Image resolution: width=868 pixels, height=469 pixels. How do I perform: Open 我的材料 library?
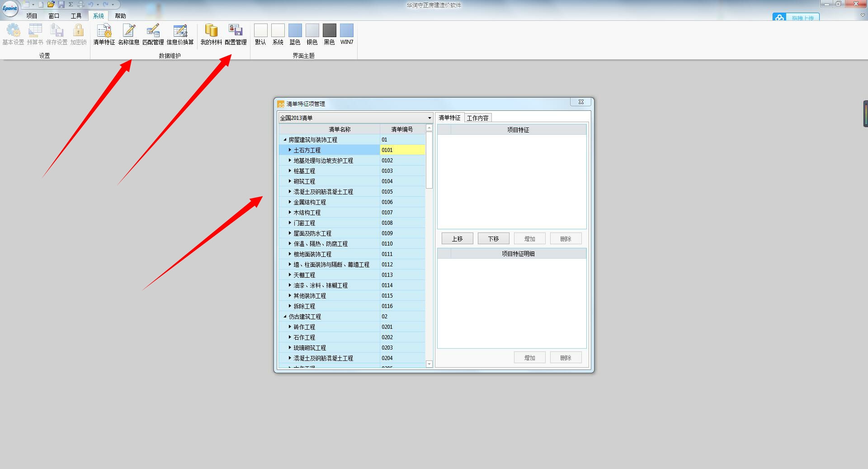click(x=211, y=34)
